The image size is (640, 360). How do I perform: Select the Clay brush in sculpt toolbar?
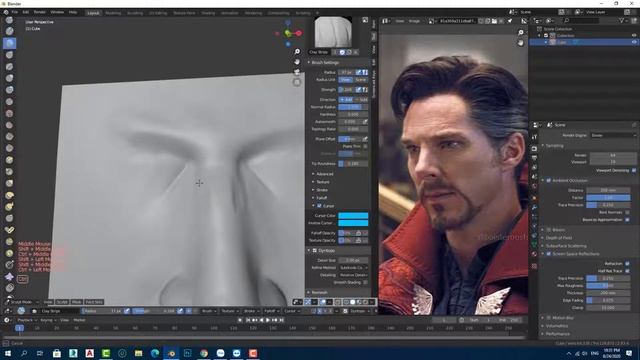(9, 31)
